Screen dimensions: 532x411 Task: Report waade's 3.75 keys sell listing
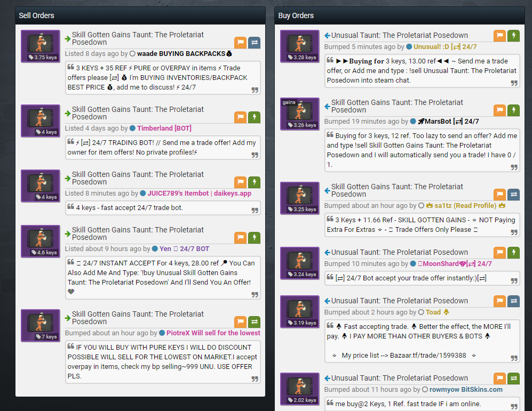point(240,43)
